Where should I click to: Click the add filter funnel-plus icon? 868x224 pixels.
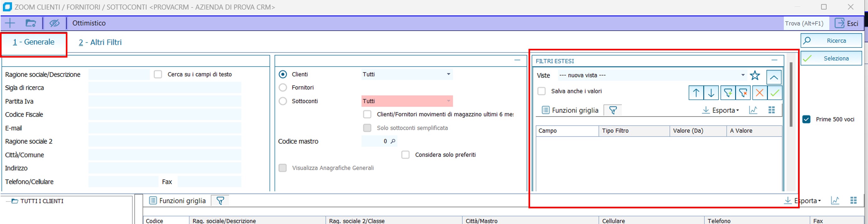point(728,93)
